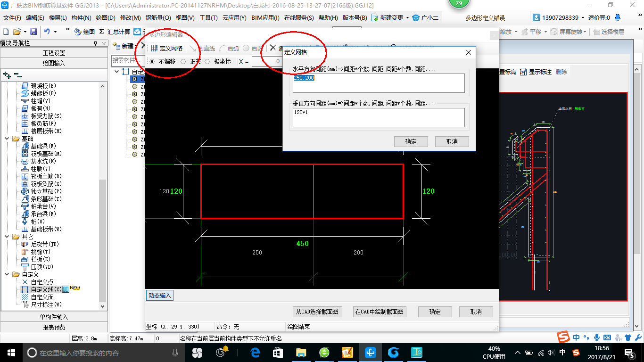Select 集水坑(K) in the component tree
The image size is (644, 362).
pyautogui.click(x=43, y=161)
